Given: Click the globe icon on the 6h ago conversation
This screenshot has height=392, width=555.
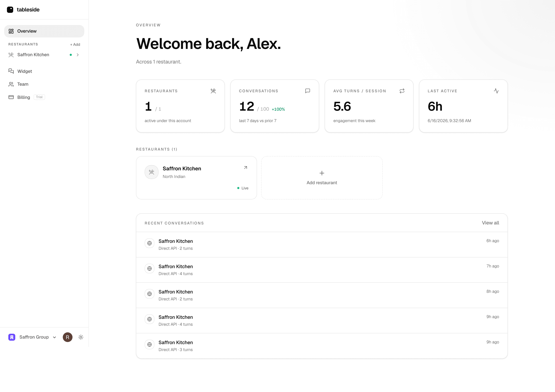Looking at the screenshot, I should tap(149, 243).
